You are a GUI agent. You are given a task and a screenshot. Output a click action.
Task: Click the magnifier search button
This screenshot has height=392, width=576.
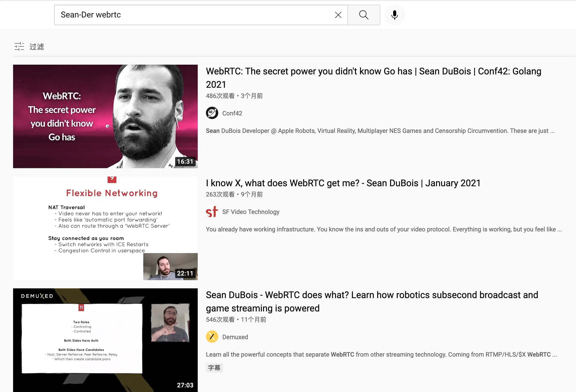pyautogui.click(x=364, y=15)
